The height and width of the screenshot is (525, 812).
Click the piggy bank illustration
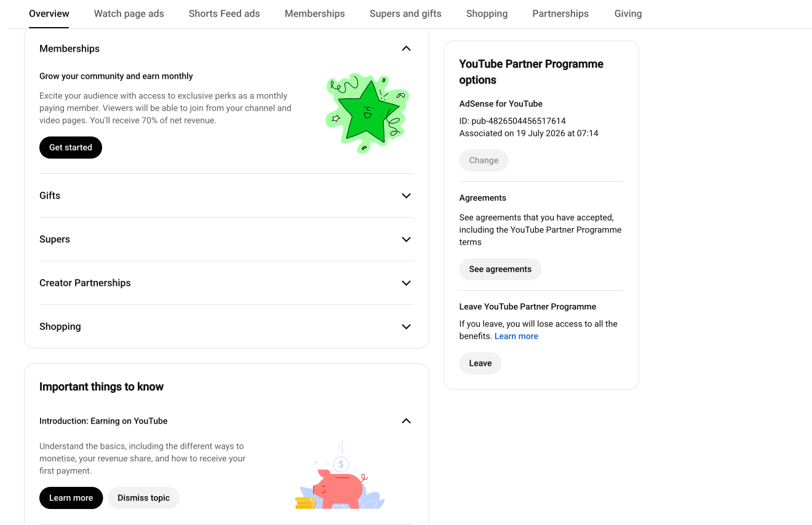tap(340, 476)
